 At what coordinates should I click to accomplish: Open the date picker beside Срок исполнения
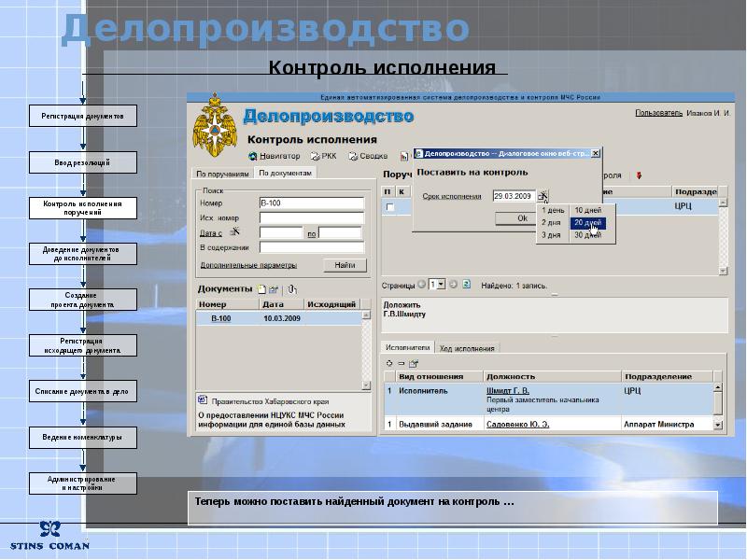543,196
